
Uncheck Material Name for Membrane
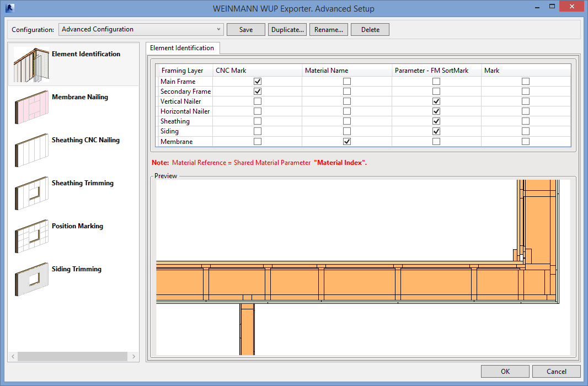coord(346,141)
